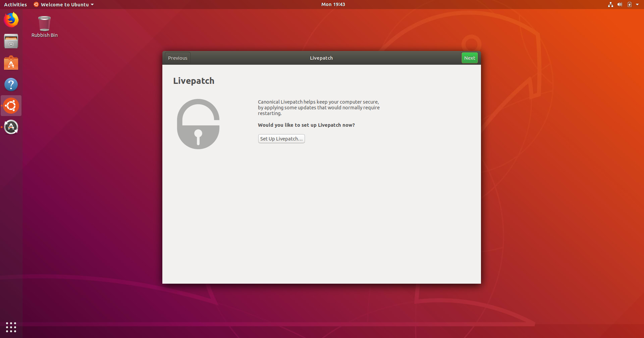644x338 pixels.
Task: Click the Livepatch window title bar text
Action: [321, 58]
